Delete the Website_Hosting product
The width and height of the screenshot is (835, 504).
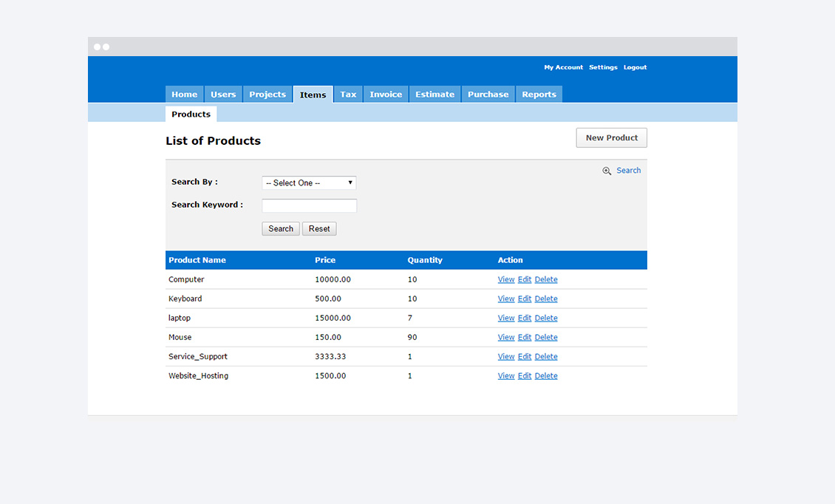pos(546,375)
